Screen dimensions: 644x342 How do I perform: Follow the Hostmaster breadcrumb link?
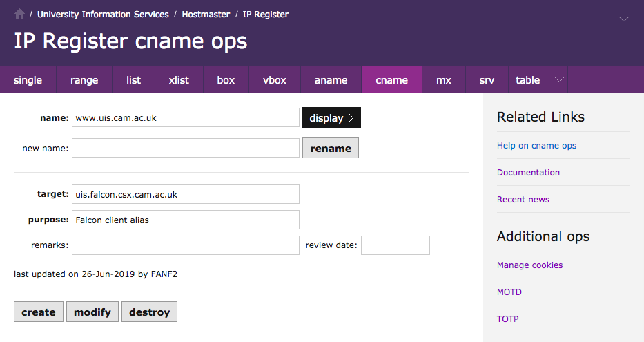coord(206,14)
